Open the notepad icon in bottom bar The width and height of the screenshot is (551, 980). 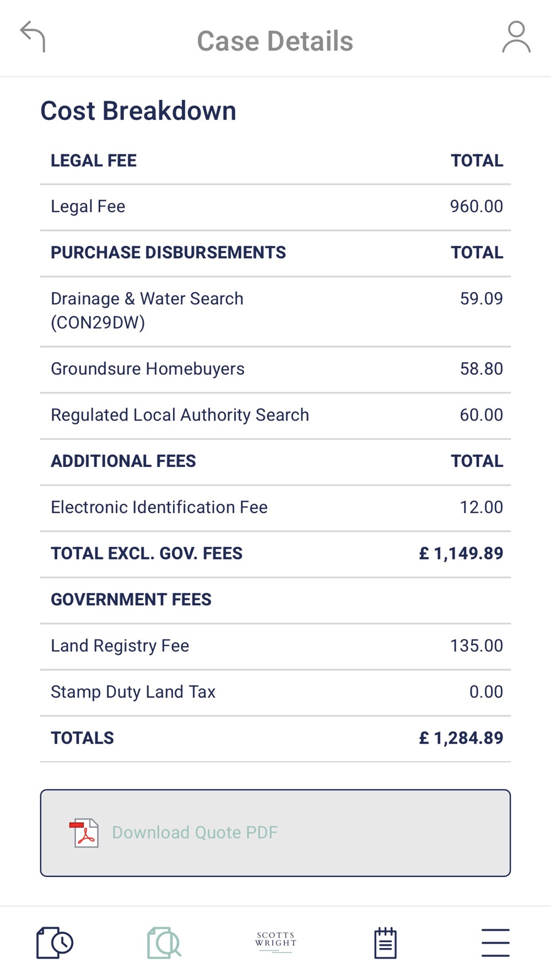click(385, 943)
